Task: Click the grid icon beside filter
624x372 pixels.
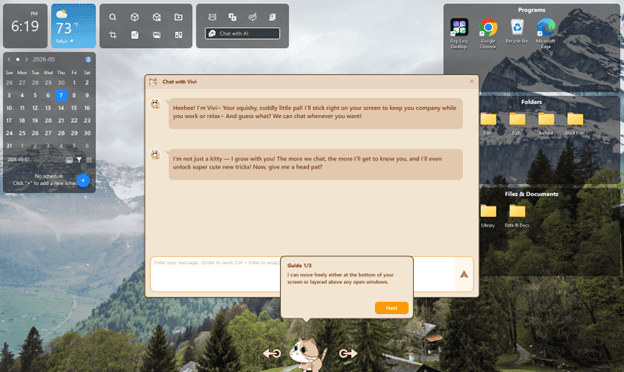Action: (x=89, y=160)
